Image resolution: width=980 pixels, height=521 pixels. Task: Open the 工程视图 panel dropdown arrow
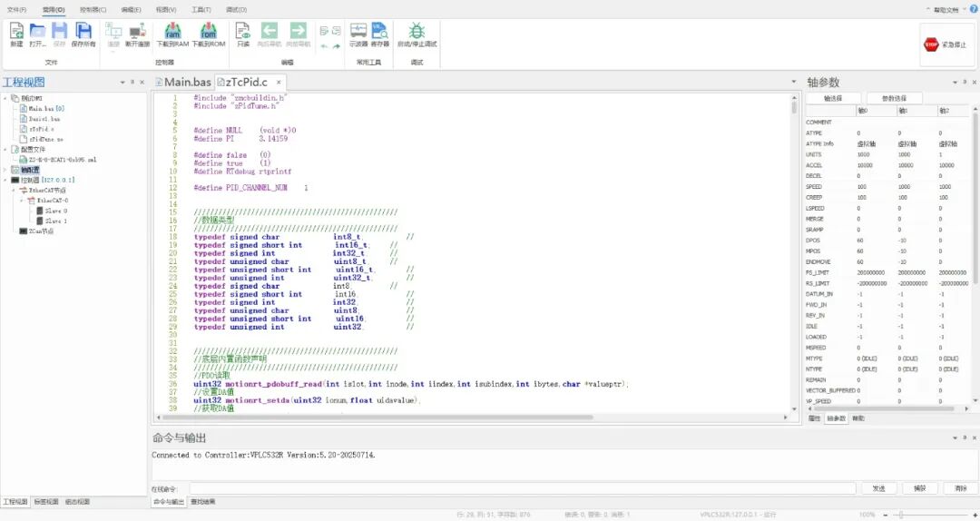point(122,82)
